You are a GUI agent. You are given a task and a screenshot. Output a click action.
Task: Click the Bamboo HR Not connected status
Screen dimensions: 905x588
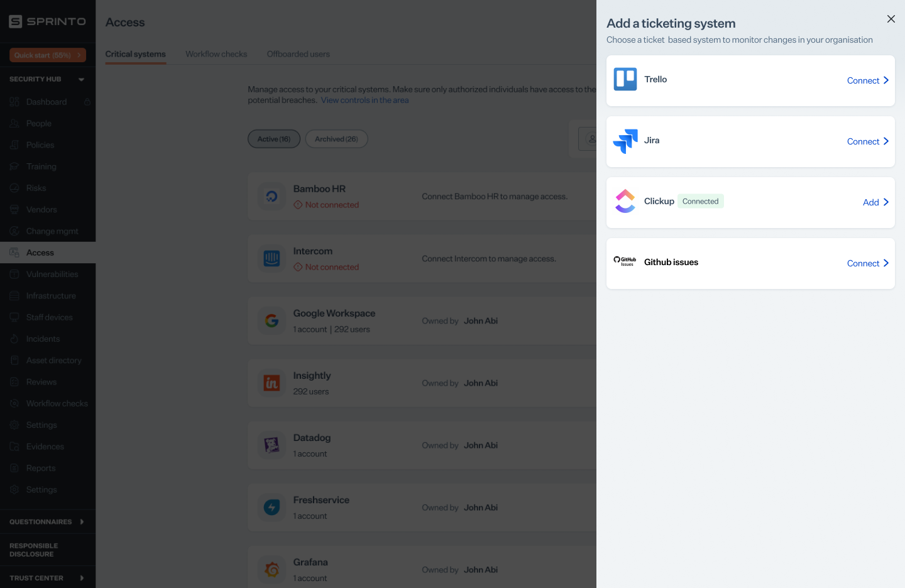(326, 205)
